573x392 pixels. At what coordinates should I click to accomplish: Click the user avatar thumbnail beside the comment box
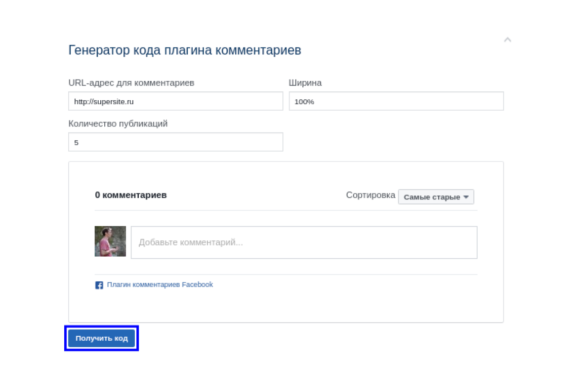click(x=110, y=241)
